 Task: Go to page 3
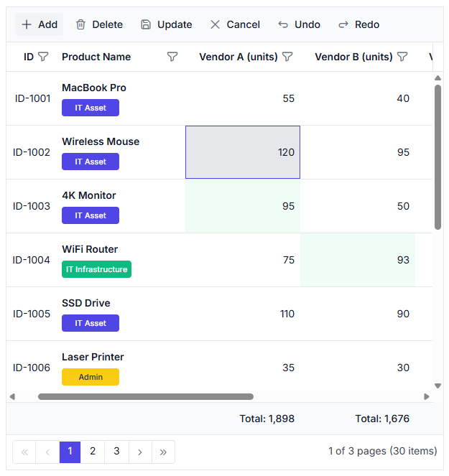click(x=116, y=452)
